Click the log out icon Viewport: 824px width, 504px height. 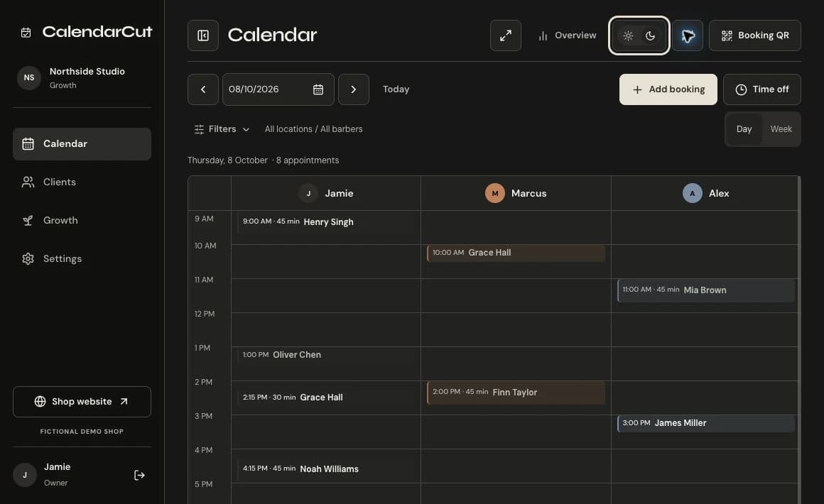139,475
